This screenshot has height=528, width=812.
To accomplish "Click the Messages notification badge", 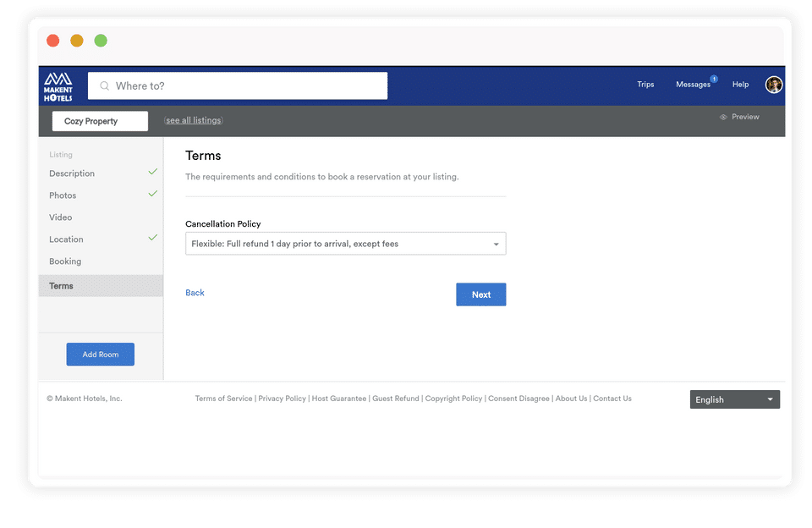I will pyautogui.click(x=714, y=79).
